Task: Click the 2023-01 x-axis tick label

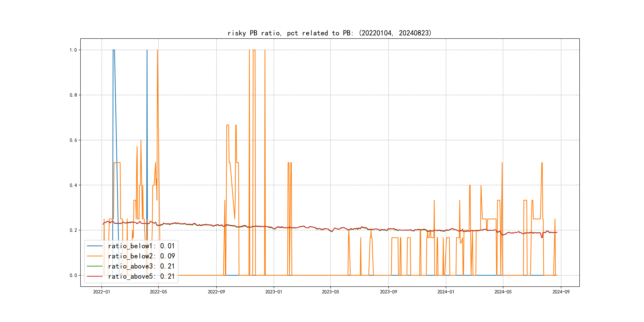Action: point(274,292)
